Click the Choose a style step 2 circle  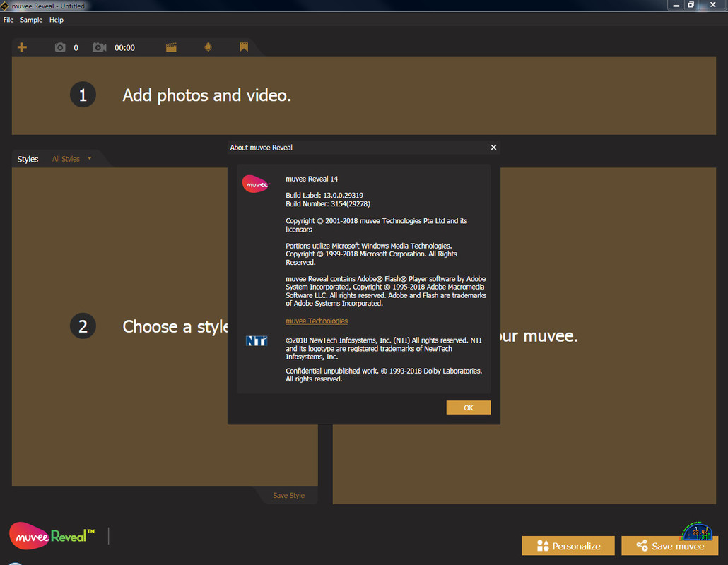point(83,326)
